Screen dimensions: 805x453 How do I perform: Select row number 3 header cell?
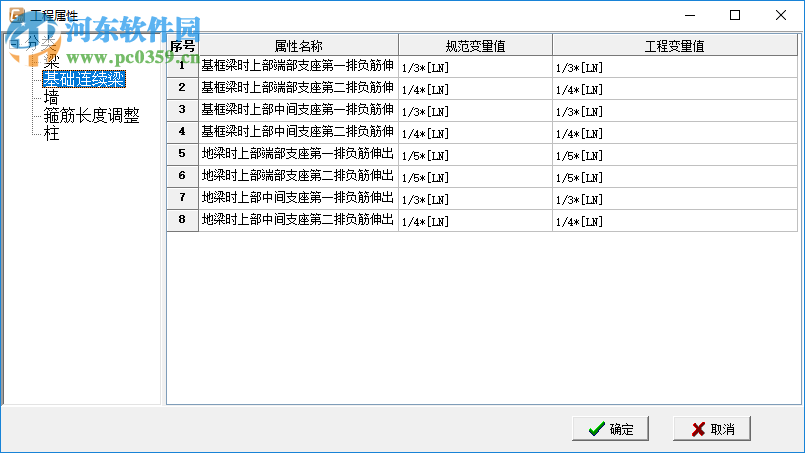[182, 111]
